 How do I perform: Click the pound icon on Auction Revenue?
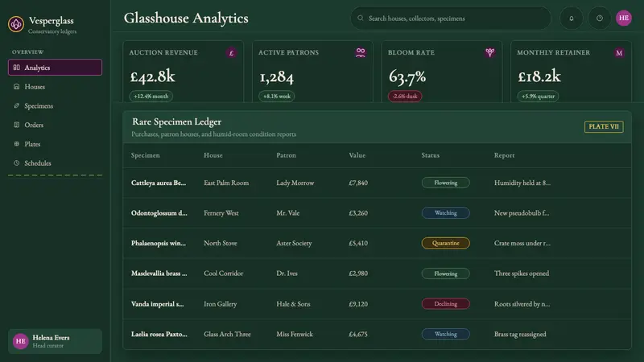[231, 53]
